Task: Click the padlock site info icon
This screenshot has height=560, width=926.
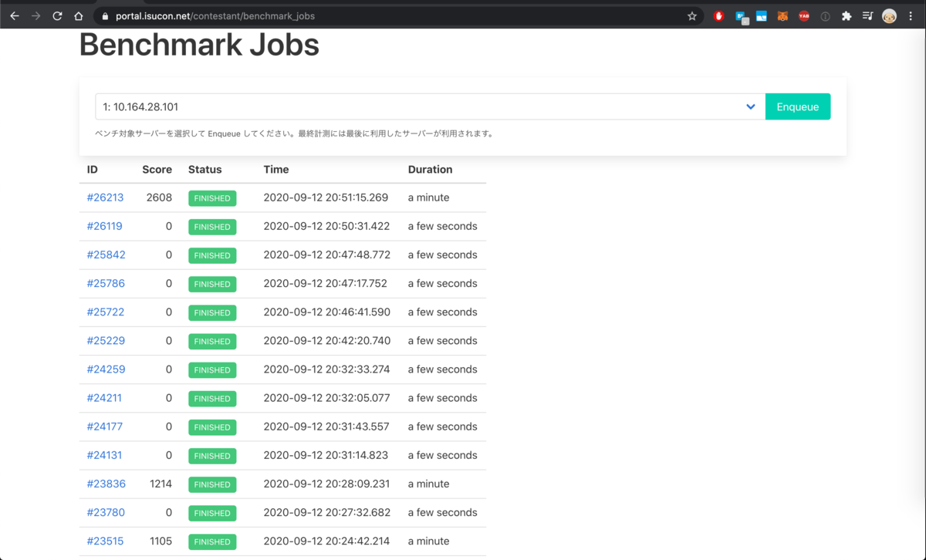Action: [x=105, y=15]
